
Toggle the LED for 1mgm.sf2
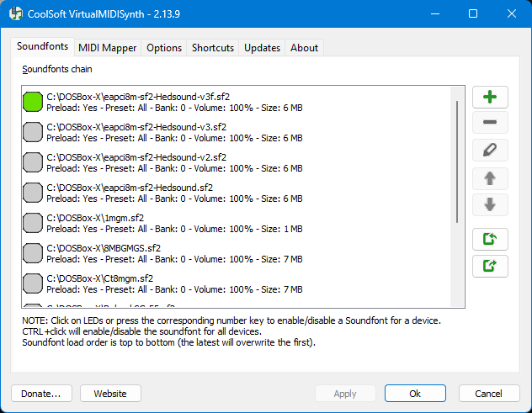(x=33, y=223)
